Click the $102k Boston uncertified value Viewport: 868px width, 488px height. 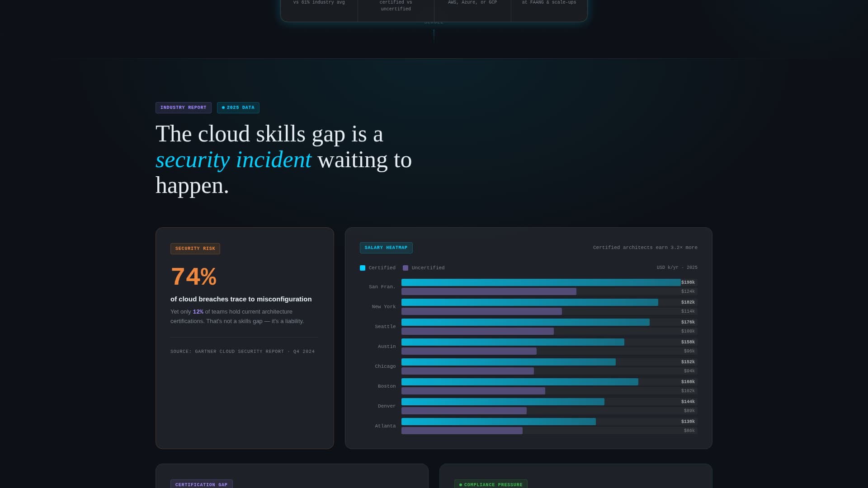coord(688,391)
